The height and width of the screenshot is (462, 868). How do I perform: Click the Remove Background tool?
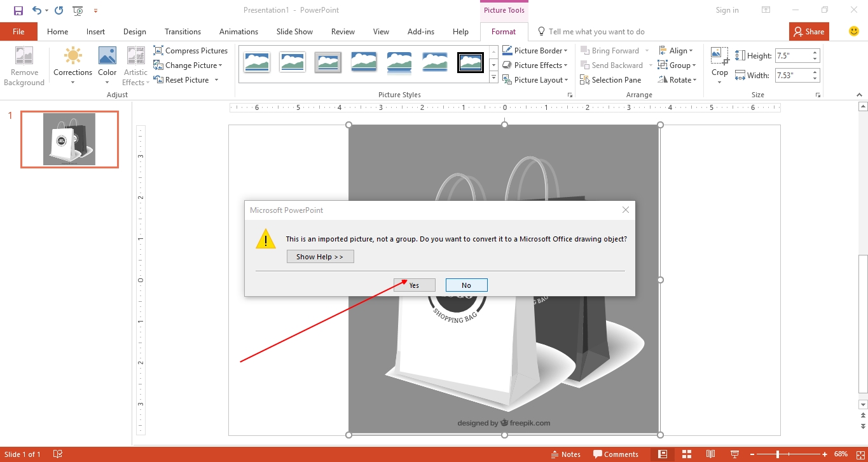coord(24,65)
